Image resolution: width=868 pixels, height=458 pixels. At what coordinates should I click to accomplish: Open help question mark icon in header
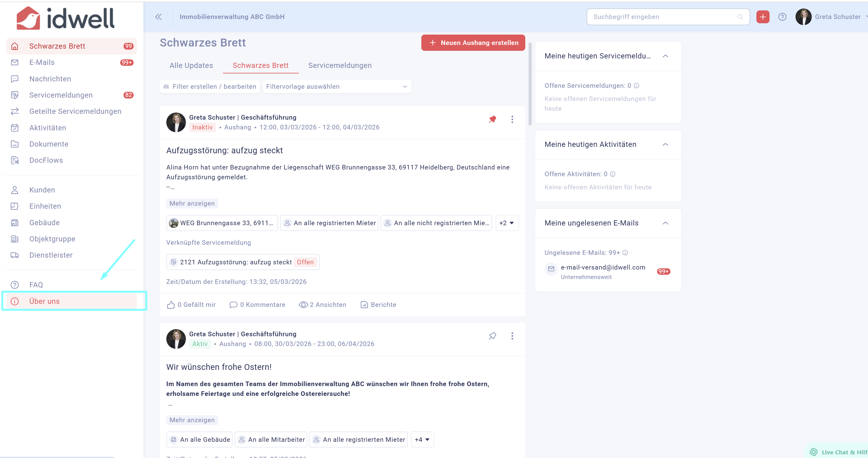tap(782, 17)
